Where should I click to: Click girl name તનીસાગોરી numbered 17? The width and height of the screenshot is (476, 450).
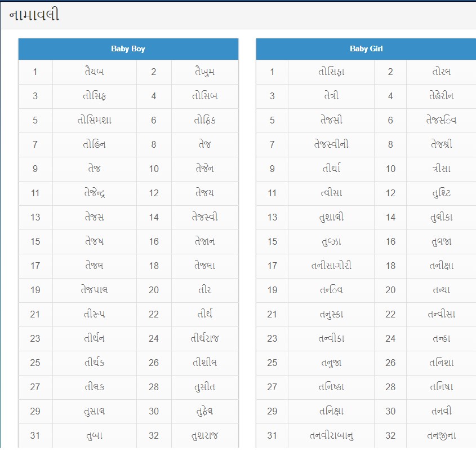point(331,266)
